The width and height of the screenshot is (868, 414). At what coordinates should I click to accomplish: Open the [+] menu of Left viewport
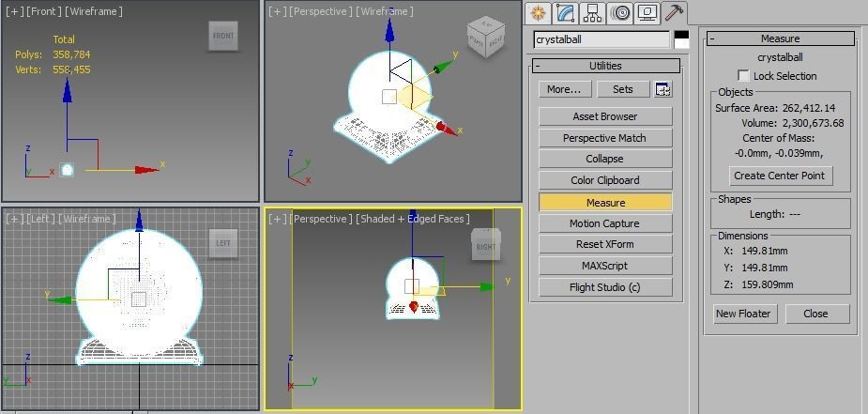coord(13,219)
